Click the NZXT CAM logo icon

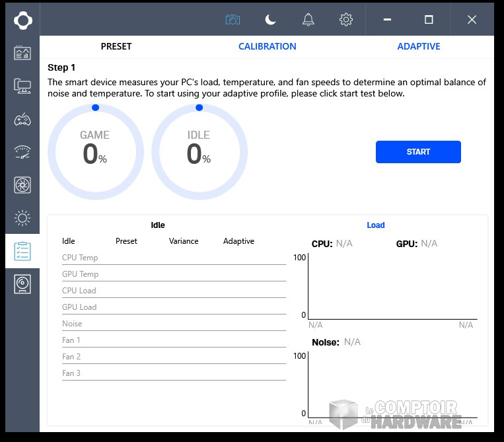[22, 20]
